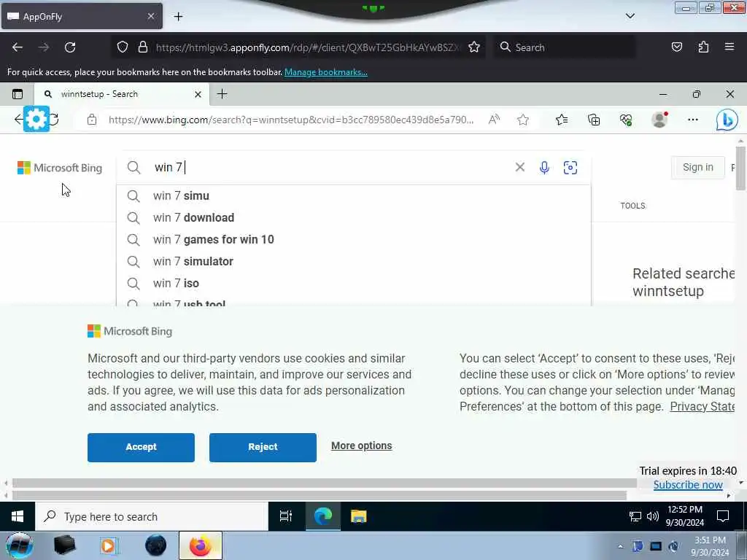The image size is (747, 560).
Task: Close the AppOnFly Firefox tab
Action: pyautogui.click(x=150, y=16)
